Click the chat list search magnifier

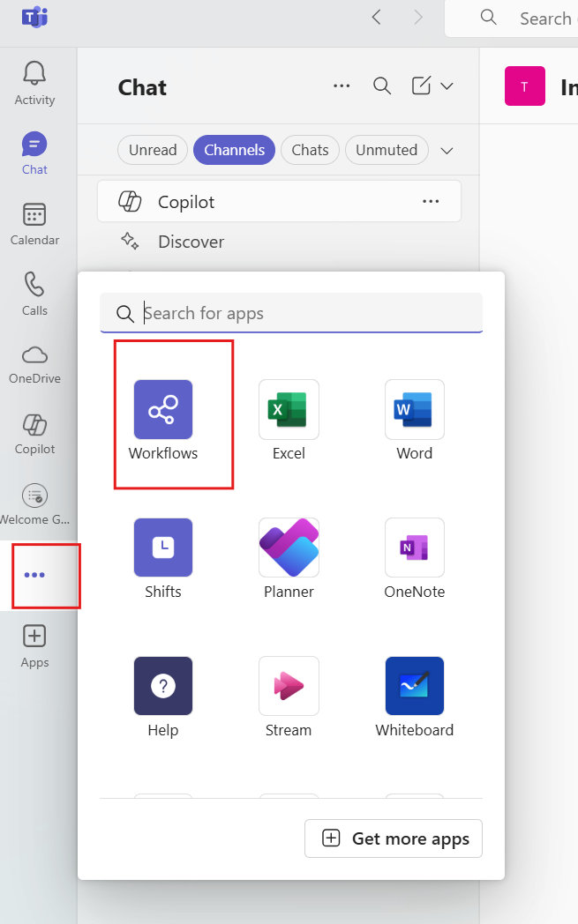(x=382, y=86)
